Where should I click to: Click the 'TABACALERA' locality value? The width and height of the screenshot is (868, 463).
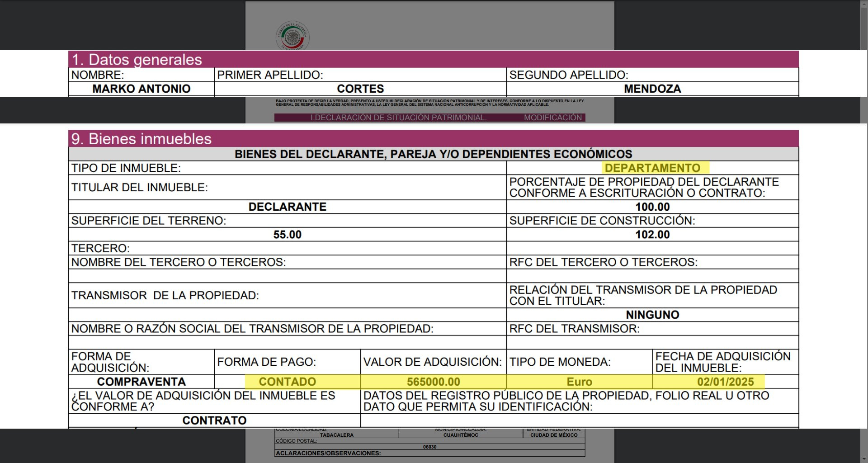[337, 435]
